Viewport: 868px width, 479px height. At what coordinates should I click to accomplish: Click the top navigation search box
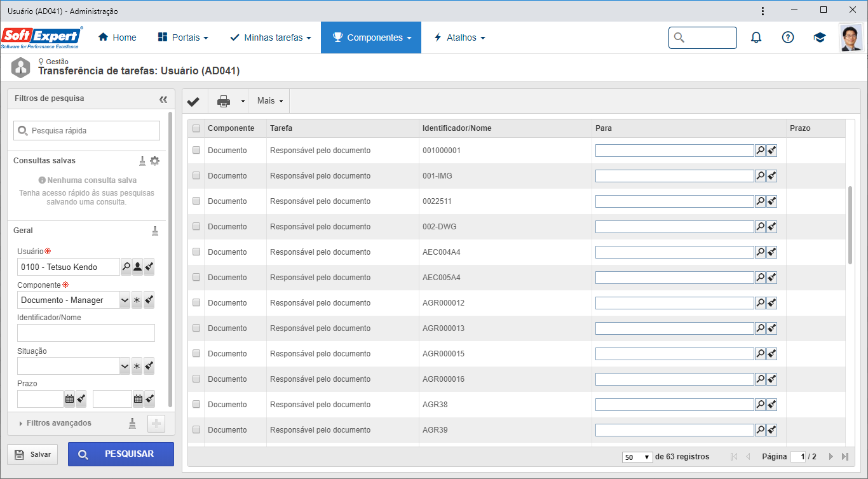[703, 37]
